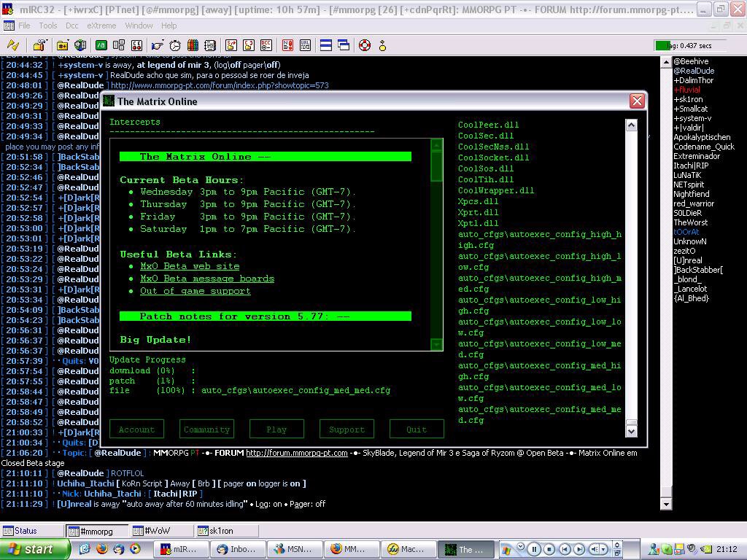Follow the Out of game support link
Image resolution: width=747 pixels, height=560 pixels.
[195, 291]
